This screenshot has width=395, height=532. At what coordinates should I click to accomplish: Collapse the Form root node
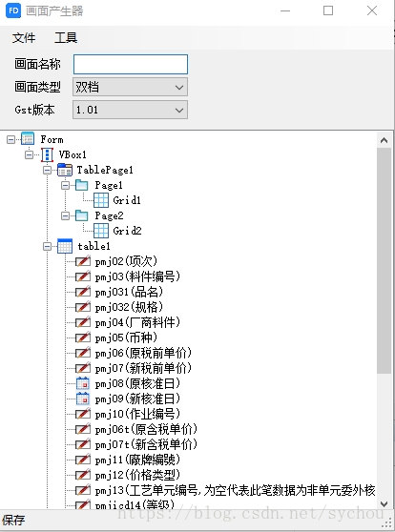pos(10,139)
